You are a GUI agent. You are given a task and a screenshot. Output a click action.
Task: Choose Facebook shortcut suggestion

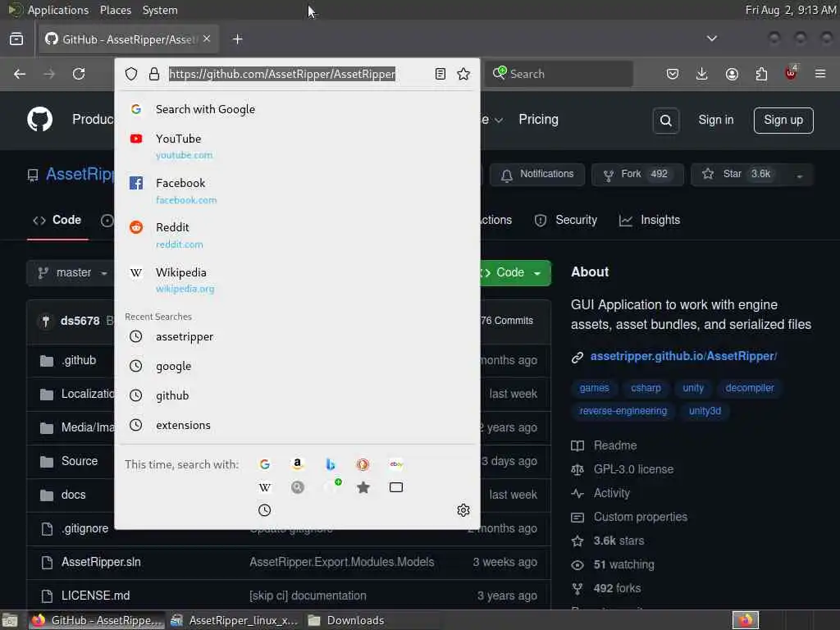coord(297,190)
